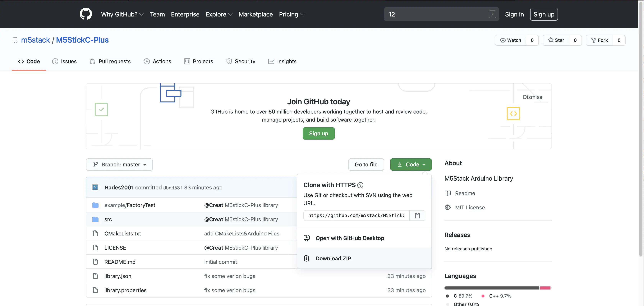Open the library.json file

click(118, 276)
